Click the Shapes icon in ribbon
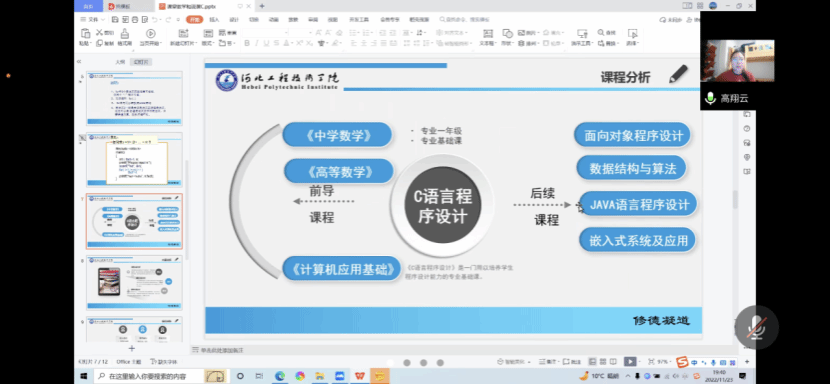The height and width of the screenshot is (384, 830). [x=507, y=33]
